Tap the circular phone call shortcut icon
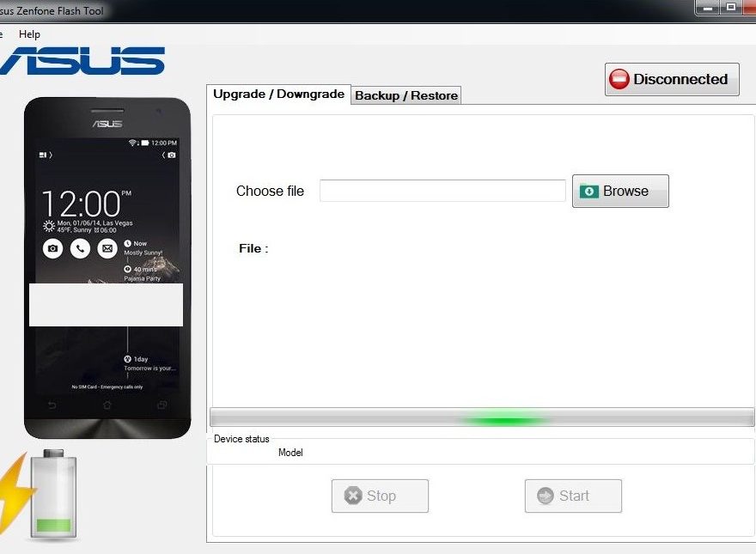The image size is (756, 554). (x=80, y=248)
